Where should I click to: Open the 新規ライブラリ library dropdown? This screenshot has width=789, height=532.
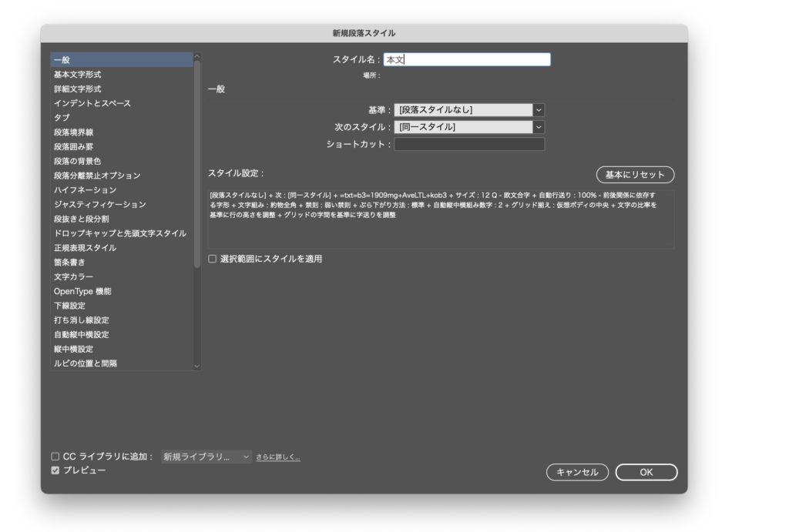(x=206, y=457)
